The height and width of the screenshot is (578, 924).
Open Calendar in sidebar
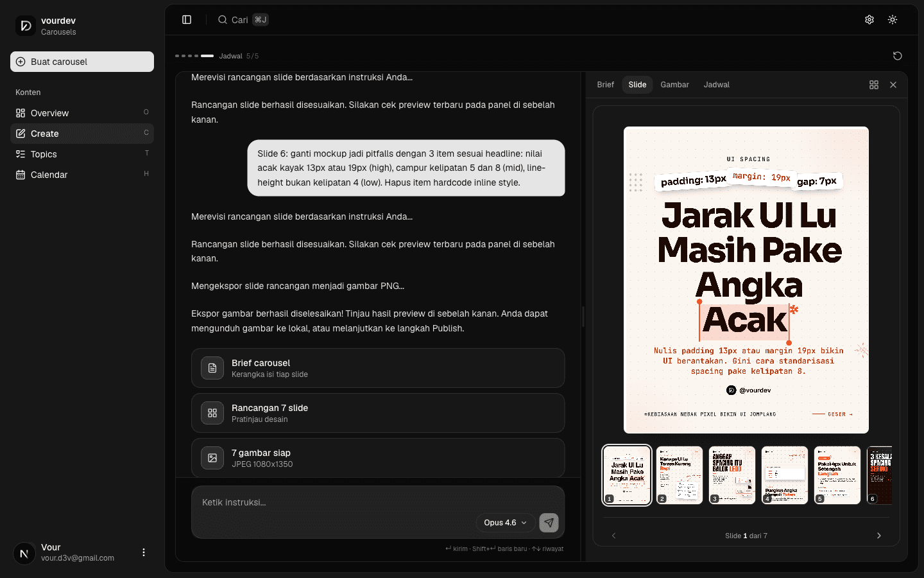82,175
